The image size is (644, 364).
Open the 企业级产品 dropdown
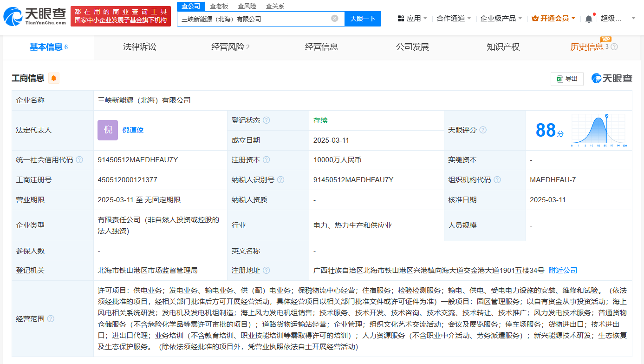tap(501, 19)
